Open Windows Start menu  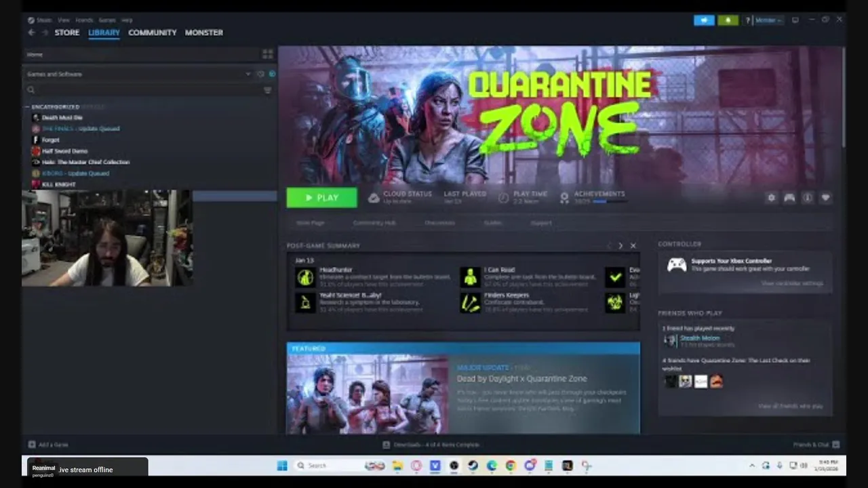[282, 466]
